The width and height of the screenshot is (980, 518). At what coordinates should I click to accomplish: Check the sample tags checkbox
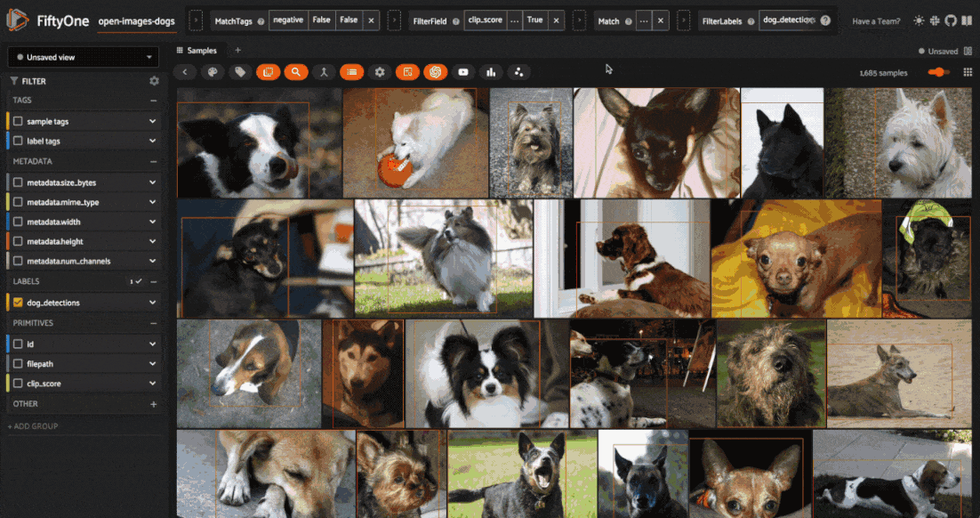[18, 121]
